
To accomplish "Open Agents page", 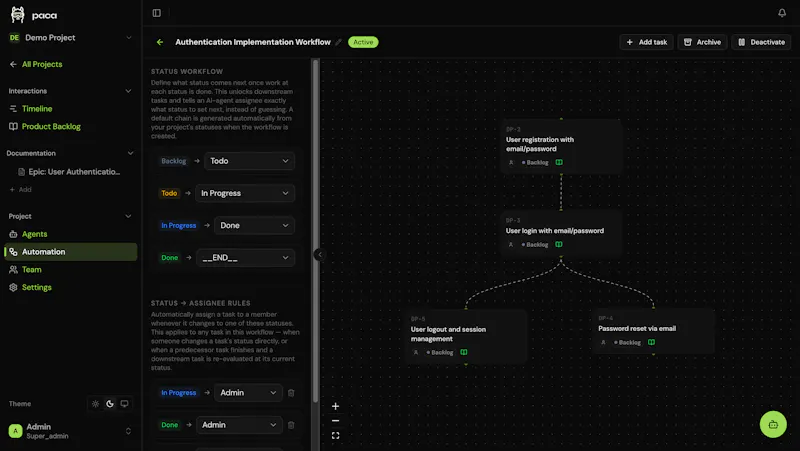I will coord(34,234).
